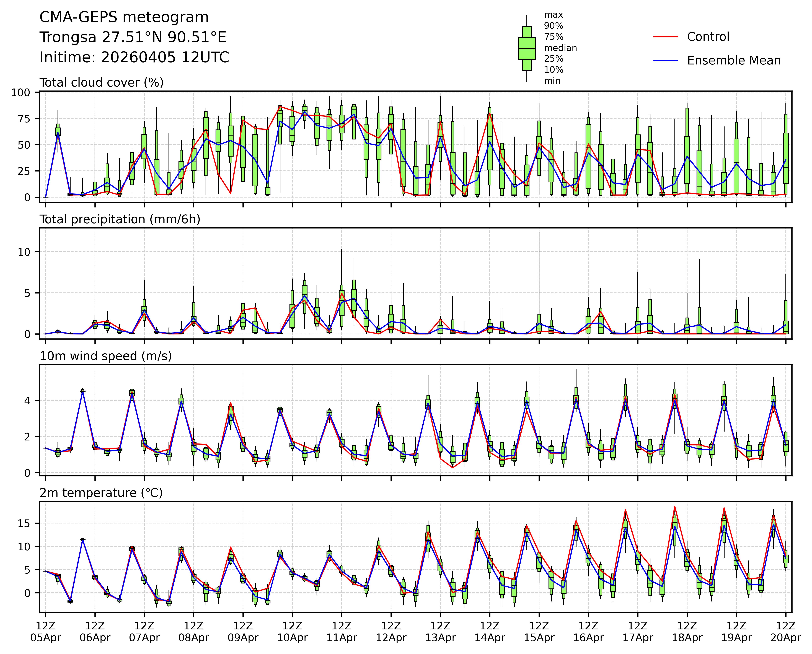Click the '12Z 05Apr' x-axis tick label
The width and height of the screenshot is (812, 654).
click(46, 632)
